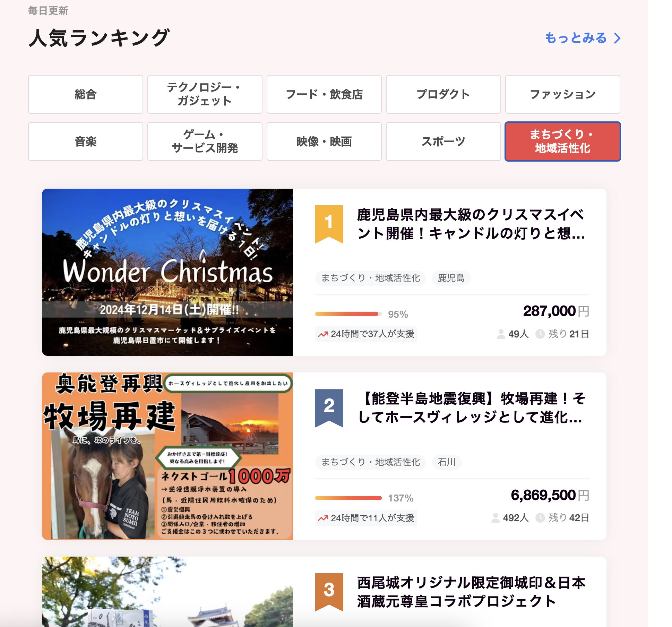Viewport: 672px width, 627px height.
Task: Select the 総合 ranking tab
Action: tap(85, 94)
